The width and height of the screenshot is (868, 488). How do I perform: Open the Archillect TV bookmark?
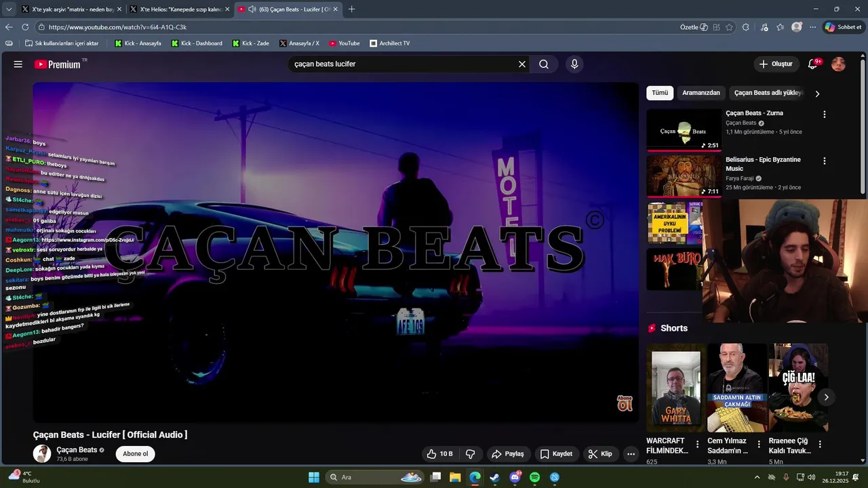click(x=389, y=43)
